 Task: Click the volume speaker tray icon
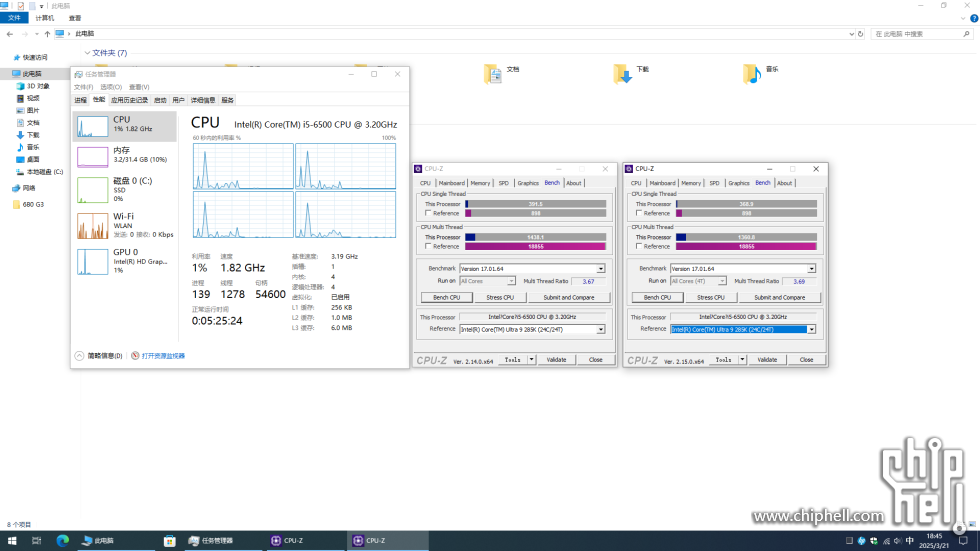[x=898, y=541]
